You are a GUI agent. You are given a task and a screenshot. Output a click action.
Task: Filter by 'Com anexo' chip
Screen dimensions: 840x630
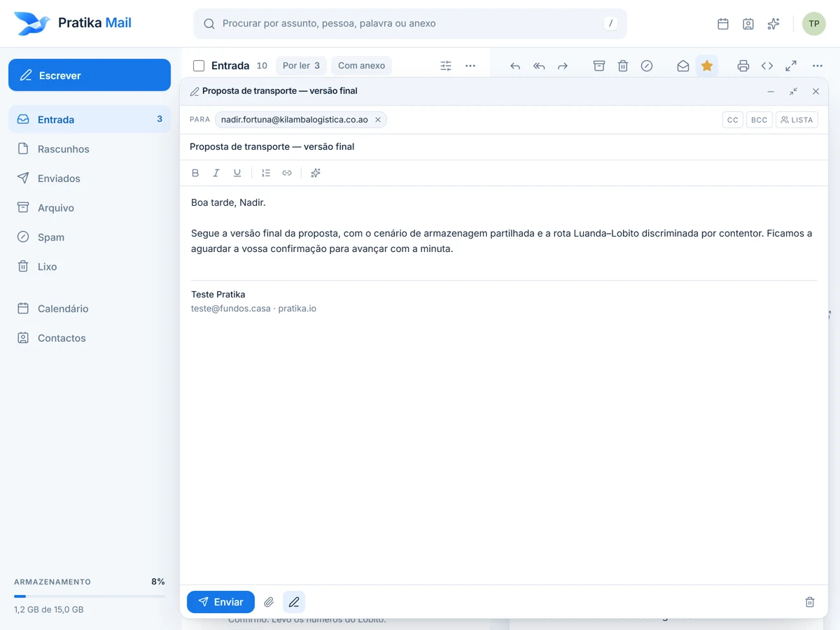click(x=361, y=66)
